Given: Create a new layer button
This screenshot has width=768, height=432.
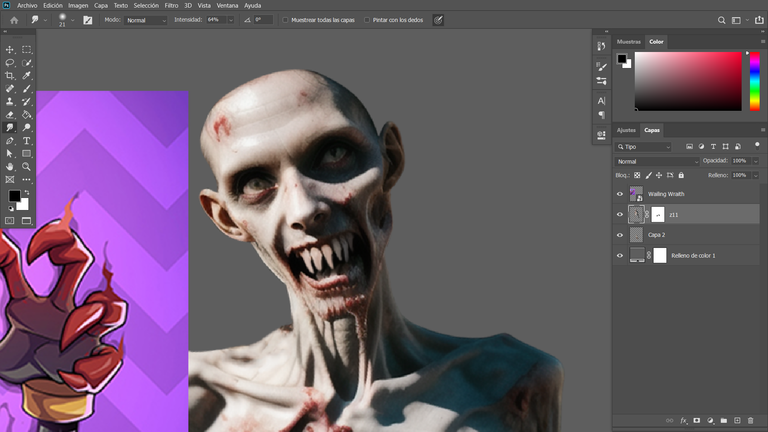Looking at the screenshot, I should 737,421.
